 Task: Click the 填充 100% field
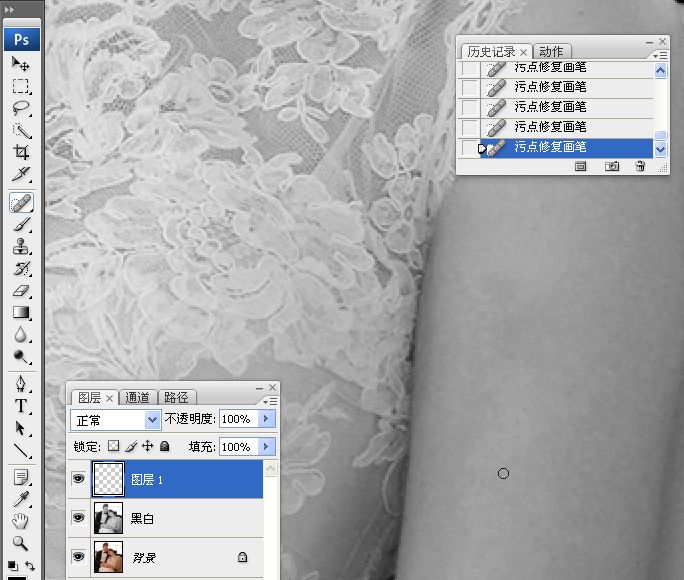click(239, 447)
